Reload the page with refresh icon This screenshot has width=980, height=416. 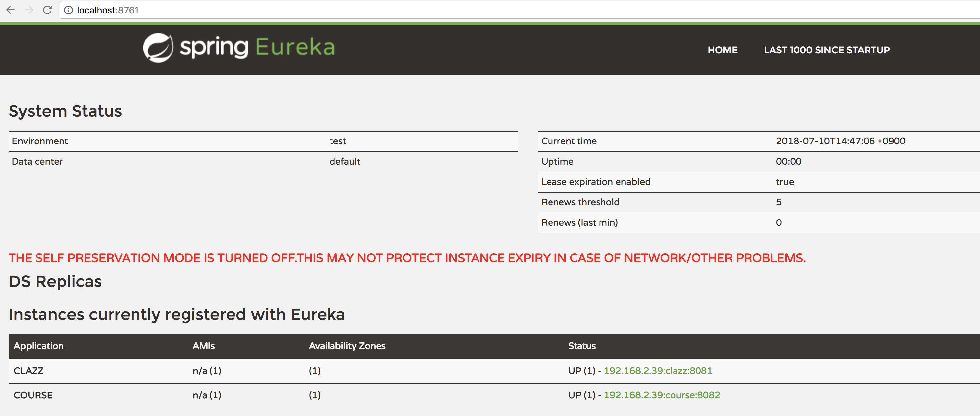pyautogui.click(x=48, y=10)
